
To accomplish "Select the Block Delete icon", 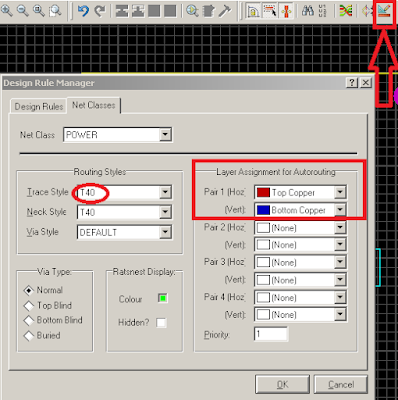I will tap(170, 11).
